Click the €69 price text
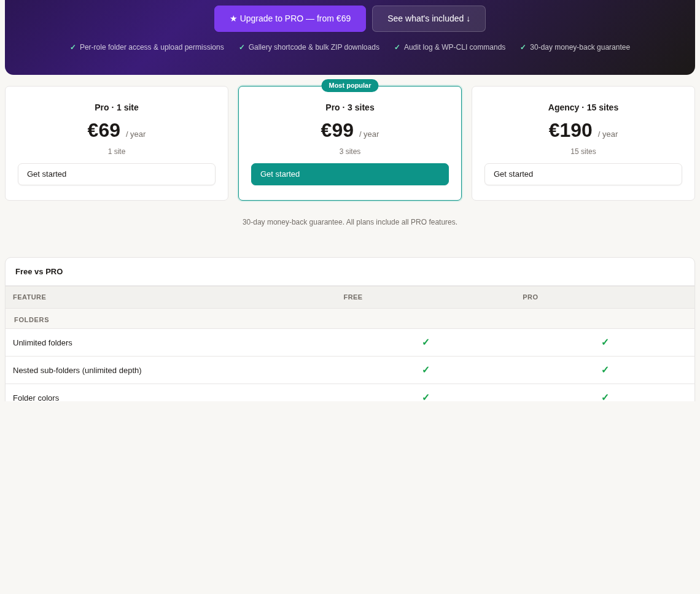700x594 pixels. [x=104, y=131]
